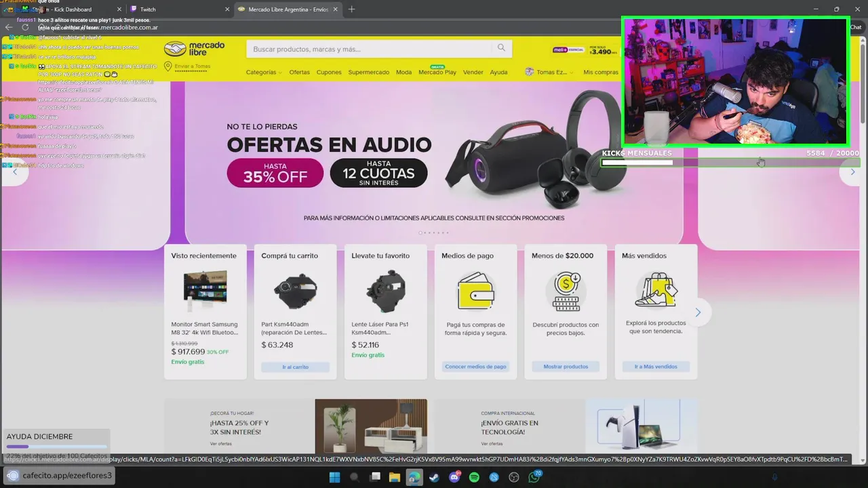Open the Cupones menu item

(329, 72)
